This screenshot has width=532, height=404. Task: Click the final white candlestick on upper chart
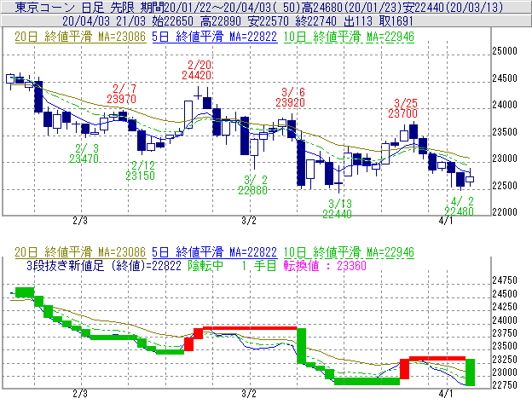tap(470, 179)
